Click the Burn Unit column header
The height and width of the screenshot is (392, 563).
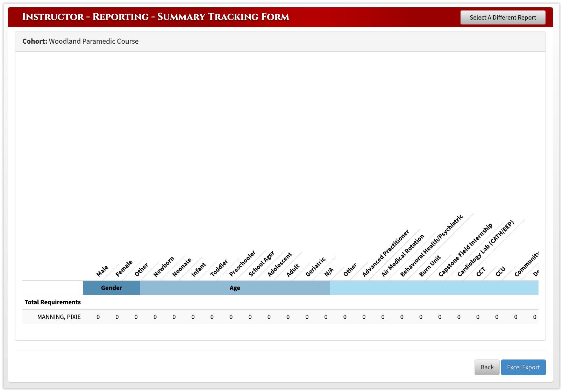pos(430,266)
